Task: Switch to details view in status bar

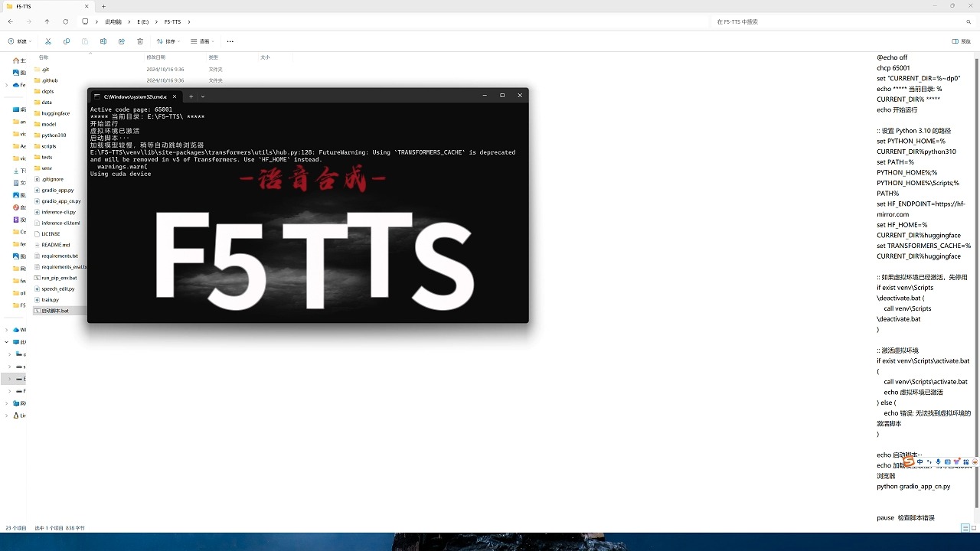Action: [x=965, y=528]
